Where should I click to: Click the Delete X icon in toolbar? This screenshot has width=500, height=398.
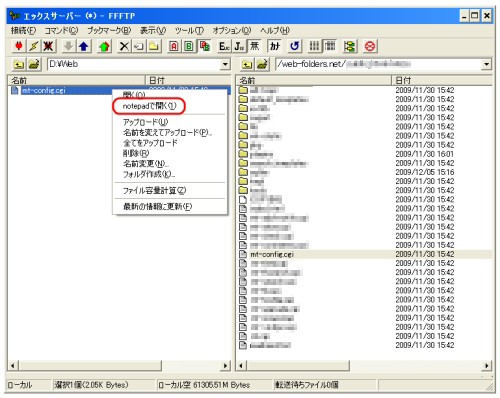coord(124,46)
